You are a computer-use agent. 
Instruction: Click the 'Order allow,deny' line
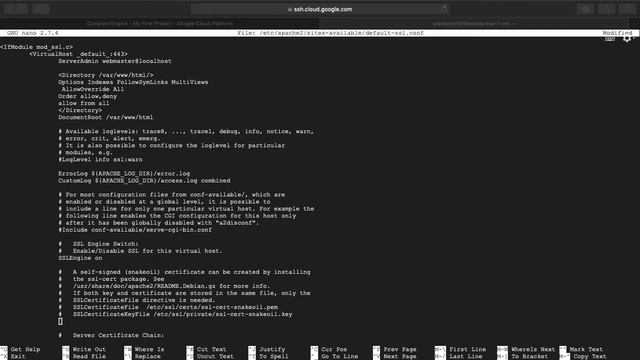pos(87,96)
